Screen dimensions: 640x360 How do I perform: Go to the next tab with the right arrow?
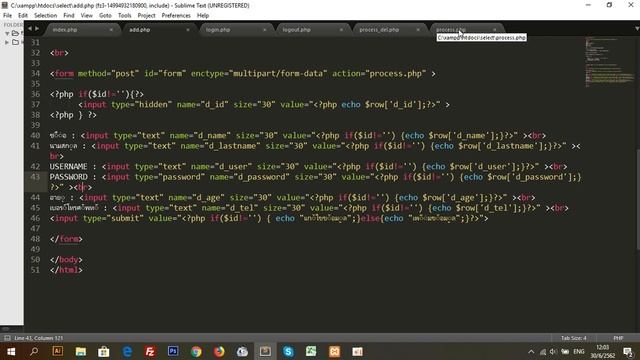point(37,29)
